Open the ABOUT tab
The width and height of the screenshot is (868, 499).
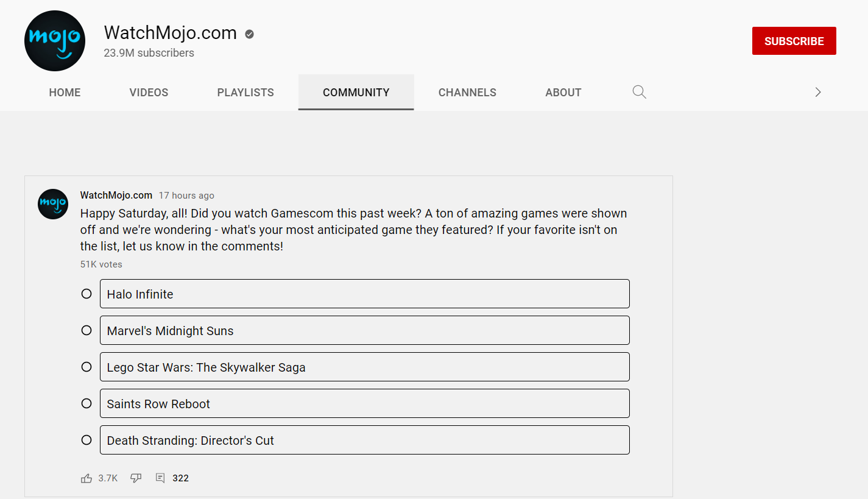tap(563, 93)
